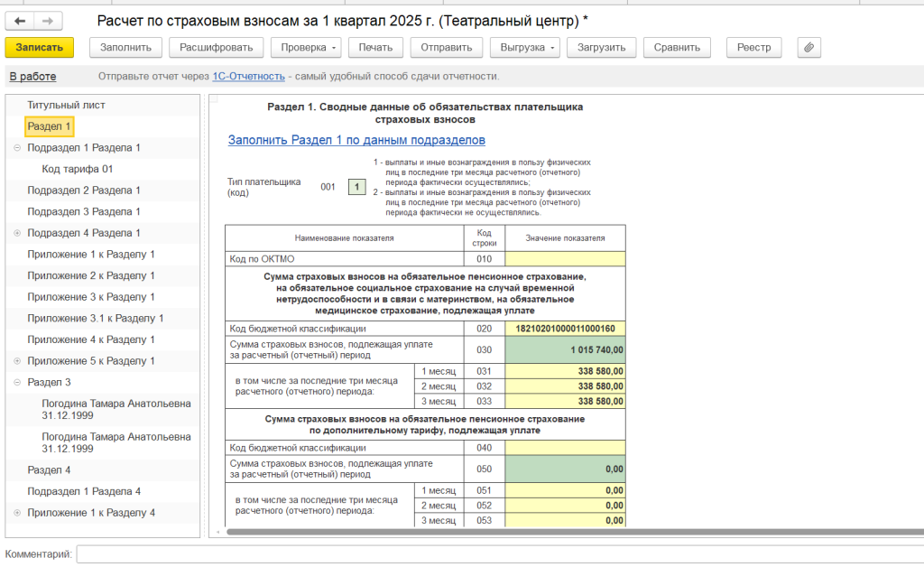Screen dimensions: 924x567
Task: Expand Приложение 5 к Разделу 1 node
Action: coord(17,361)
